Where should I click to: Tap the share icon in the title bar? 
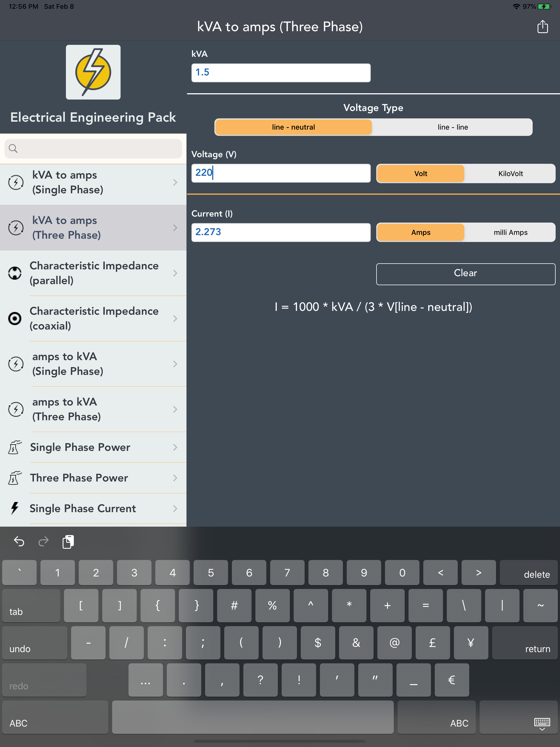542,27
